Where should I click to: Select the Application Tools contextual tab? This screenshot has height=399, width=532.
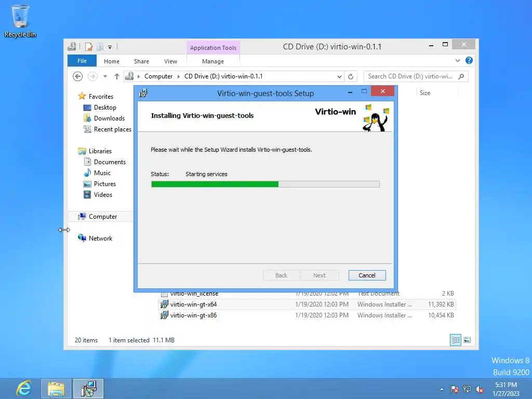click(213, 48)
